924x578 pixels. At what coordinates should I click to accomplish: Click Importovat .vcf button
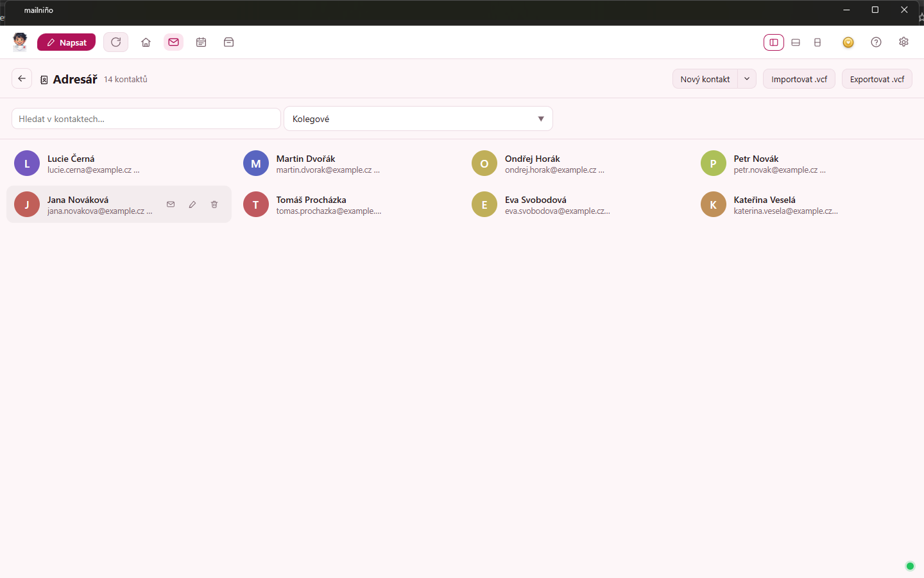[799, 79]
